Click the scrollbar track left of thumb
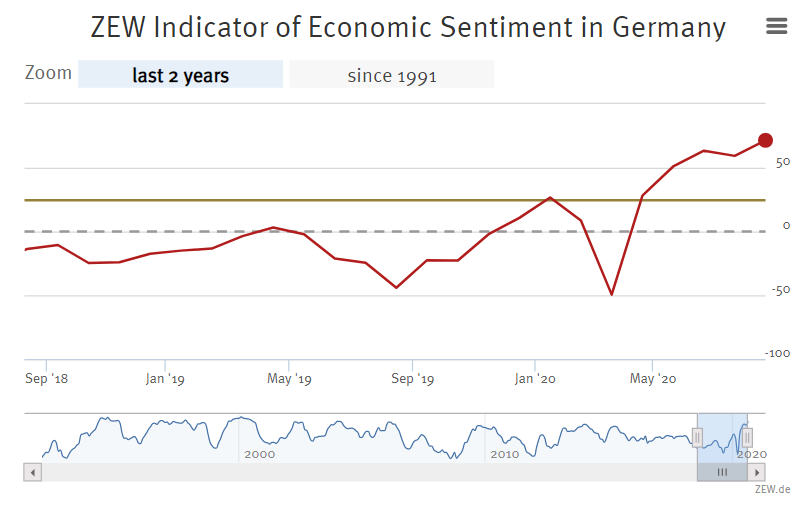The width and height of the screenshot is (810, 506). pyautogui.click(x=360, y=472)
